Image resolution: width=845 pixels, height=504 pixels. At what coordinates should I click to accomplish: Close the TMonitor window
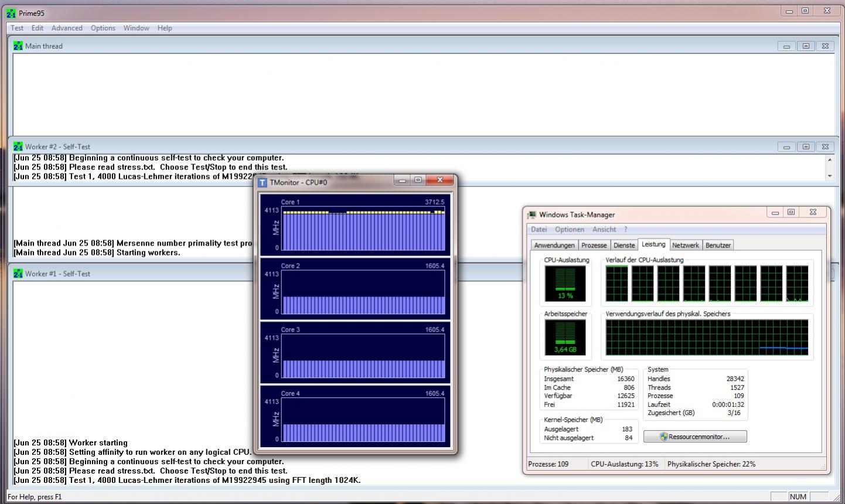[x=439, y=180]
